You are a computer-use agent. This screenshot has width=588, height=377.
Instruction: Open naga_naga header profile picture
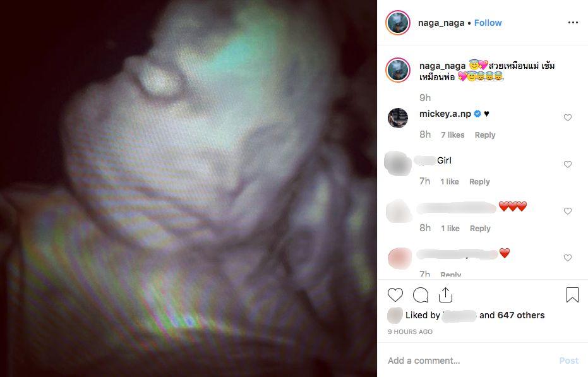(398, 23)
